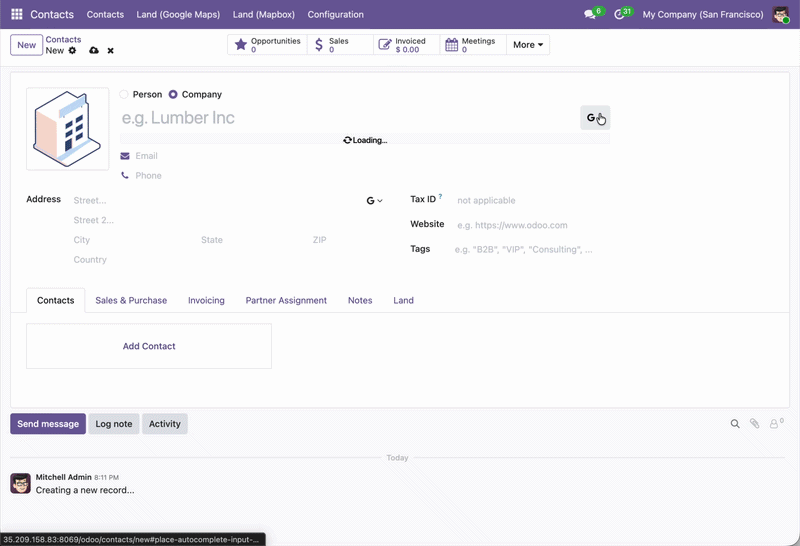Click the Website input field
The width and height of the screenshot is (800, 546).
(532, 225)
